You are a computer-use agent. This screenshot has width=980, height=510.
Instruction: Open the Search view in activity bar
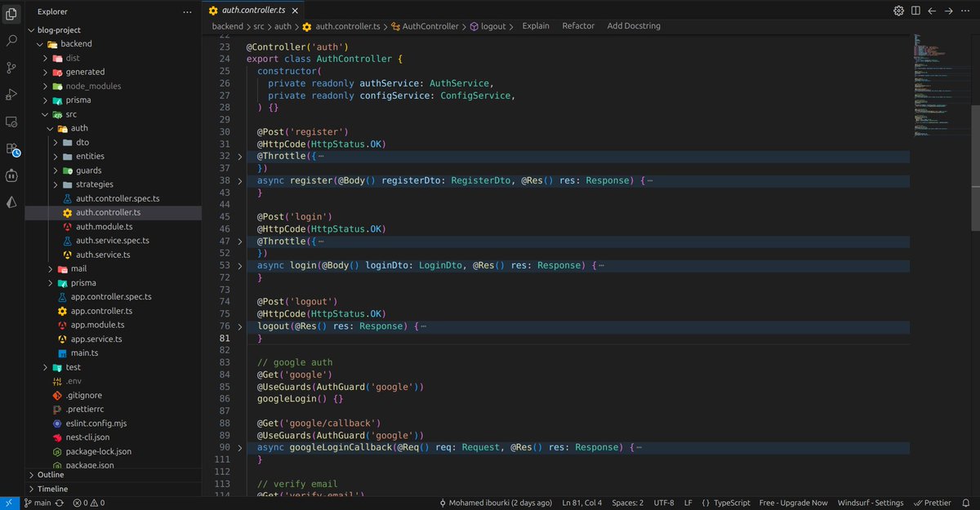pos(11,40)
